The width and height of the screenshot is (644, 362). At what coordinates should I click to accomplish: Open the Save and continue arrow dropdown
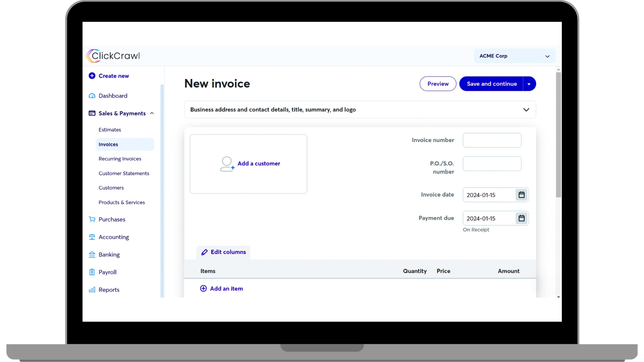pos(529,84)
